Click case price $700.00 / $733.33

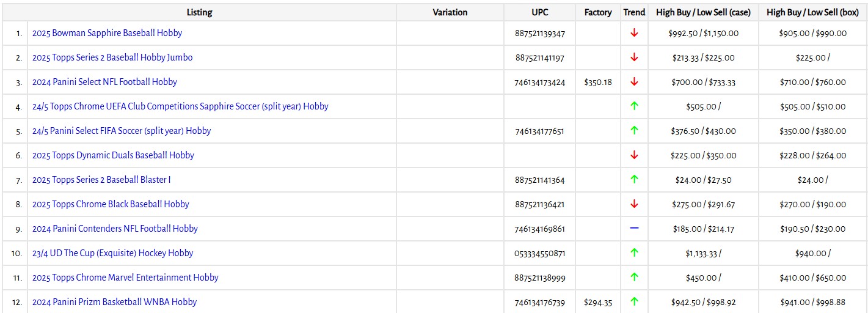tap(704, 83)
